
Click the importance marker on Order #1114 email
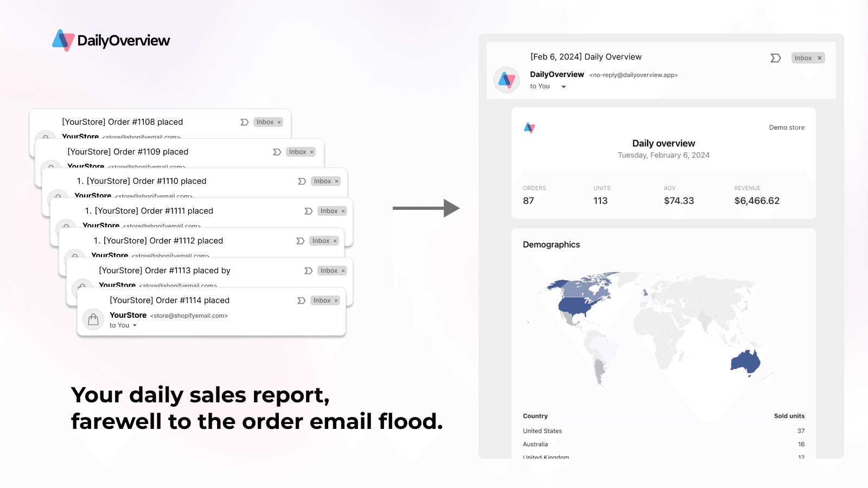click(301, 300)
